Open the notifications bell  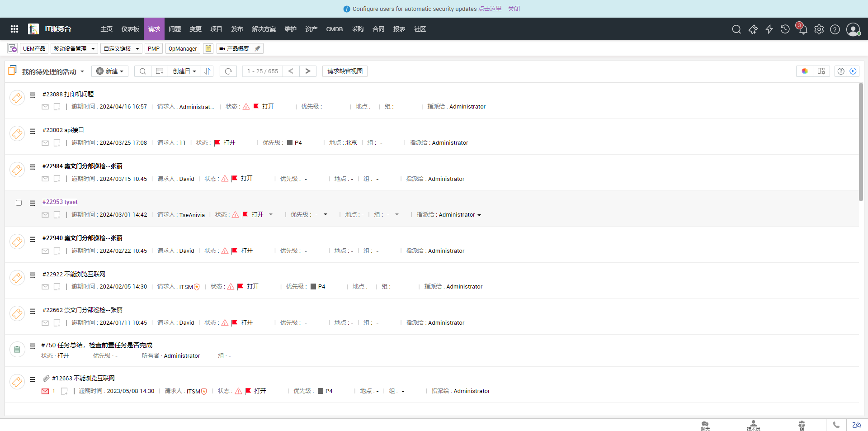pos(803,30)
